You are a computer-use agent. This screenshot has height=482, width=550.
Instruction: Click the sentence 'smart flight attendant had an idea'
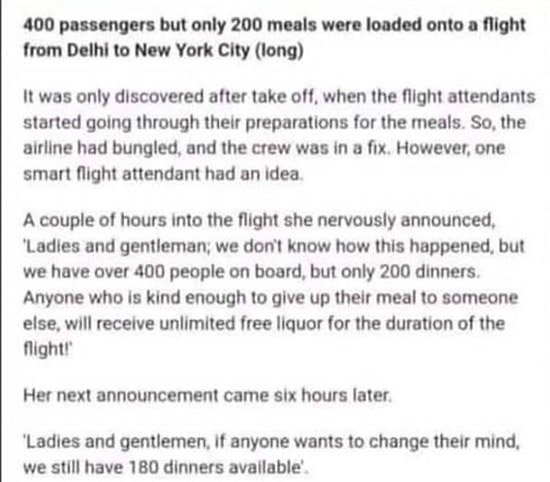[x=162, y=174]
